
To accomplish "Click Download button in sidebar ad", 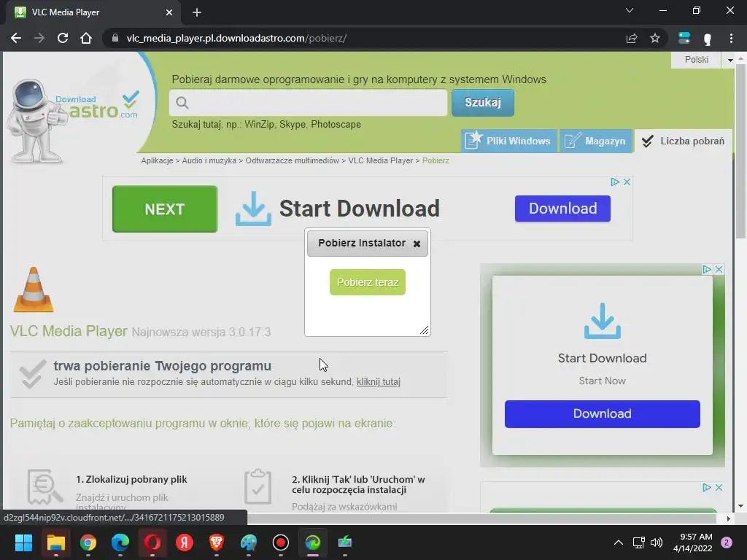I will tap(602, 414).
